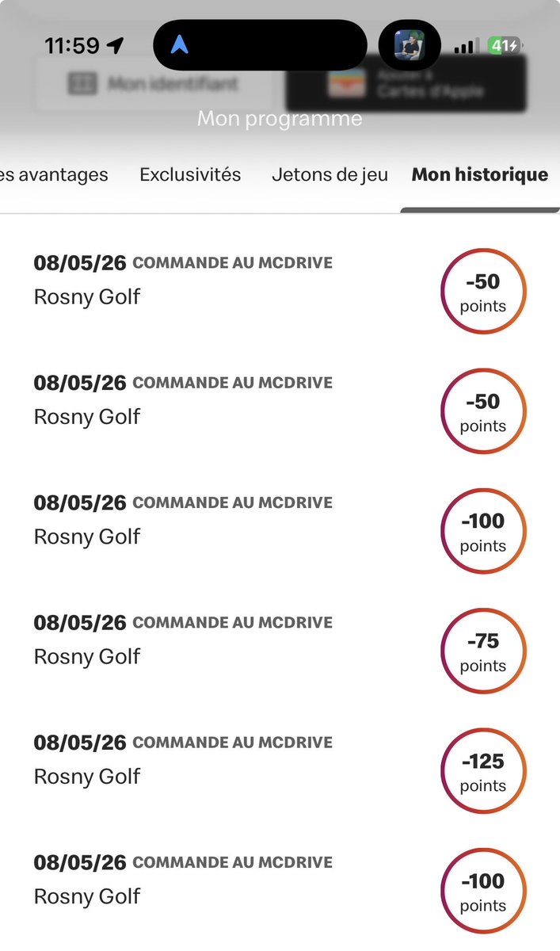
Task: Tap the Apple Wallet cards icon
Action: click(x=345, y=83)
